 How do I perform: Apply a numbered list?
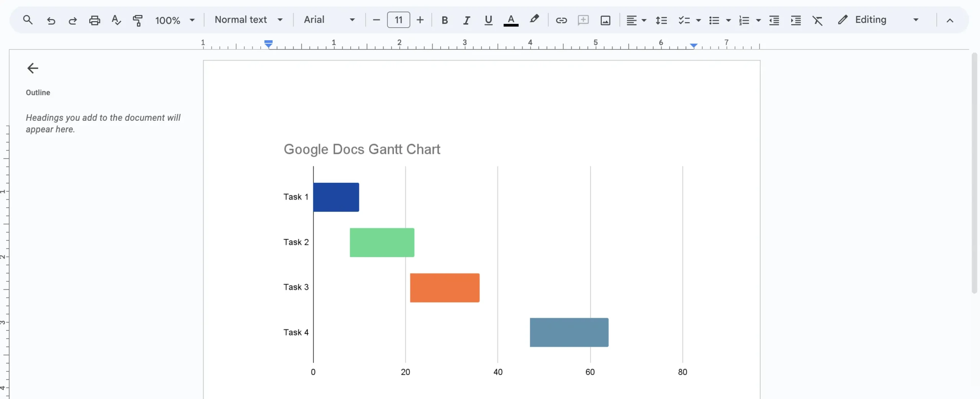click(744, 20)
